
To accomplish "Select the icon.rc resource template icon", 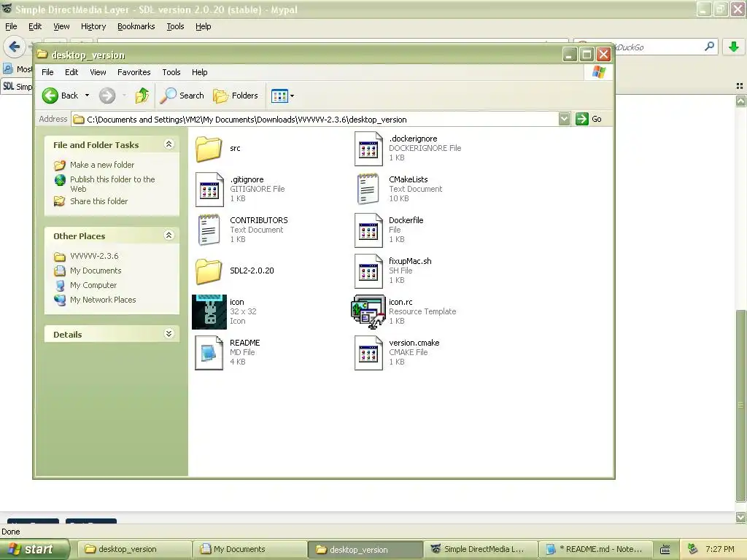I will click(x=368, y=312).
